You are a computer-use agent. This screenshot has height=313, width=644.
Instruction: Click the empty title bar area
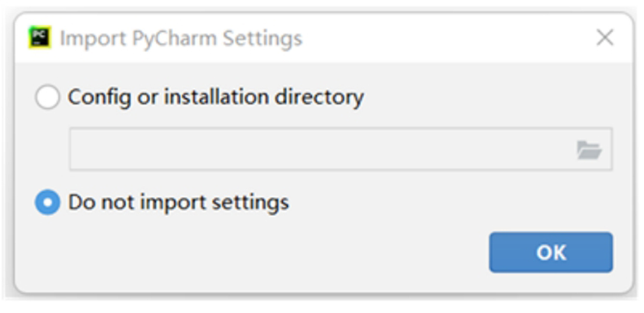point(448,38)
